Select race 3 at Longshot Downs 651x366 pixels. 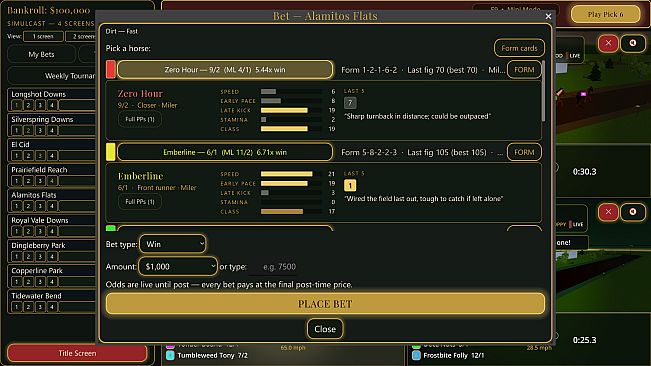[x=40, y=105]
